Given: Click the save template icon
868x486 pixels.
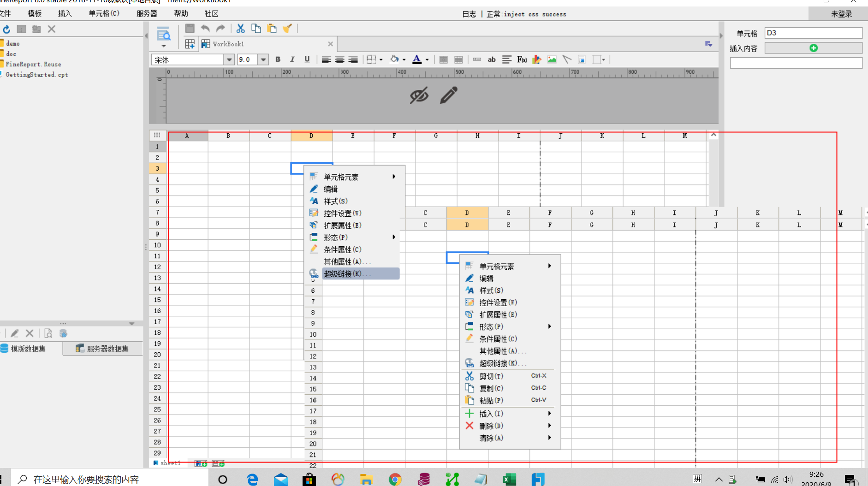Looking at the screenshot, I should (190, 28).
